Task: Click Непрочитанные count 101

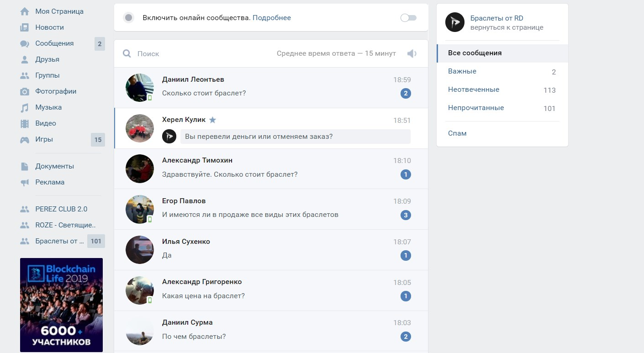Action: click(549, 108)
